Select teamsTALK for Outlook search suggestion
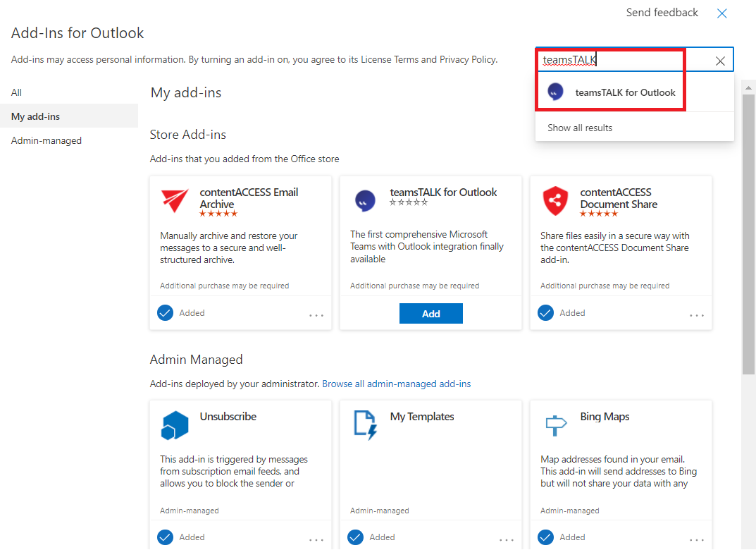This screenshot has width=756, height=550. [625, 92]
